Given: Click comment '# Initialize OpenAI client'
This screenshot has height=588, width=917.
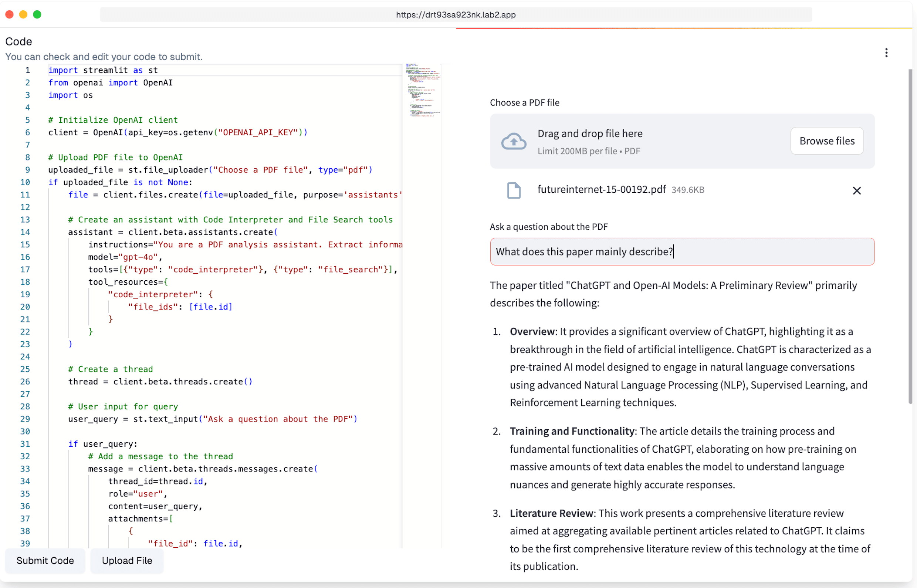Looking at the screenshot, I should coord(113,120).
